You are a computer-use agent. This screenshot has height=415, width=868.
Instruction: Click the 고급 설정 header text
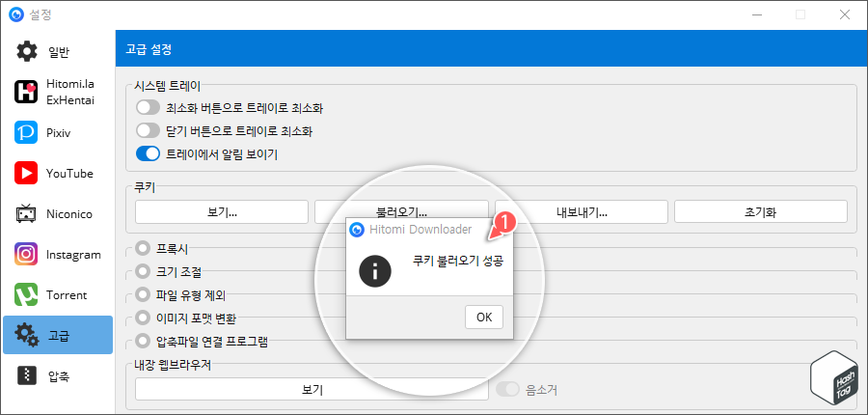pyautogui.click(x=149, y=50)
